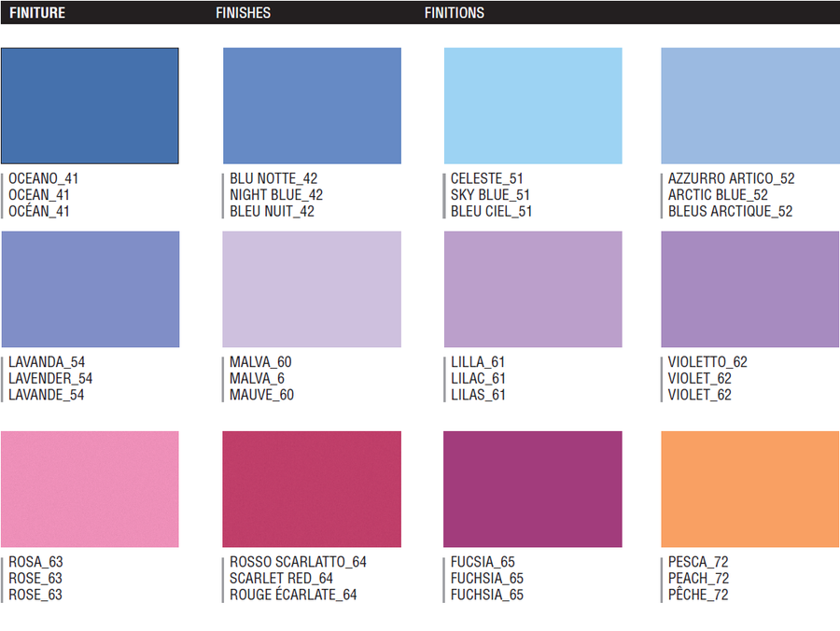Click the PÊCHE_72 label
Viewport: 840px width, 631px height.
(x=698, y=594)
